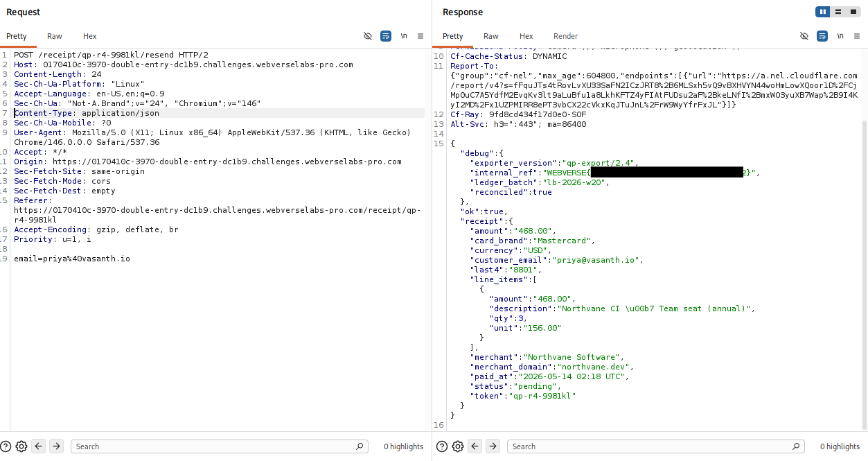The height and width of the screenshot is (461, 868).
Task: Click magnifier icon in Request search field
Action: (x=360, y=446)
